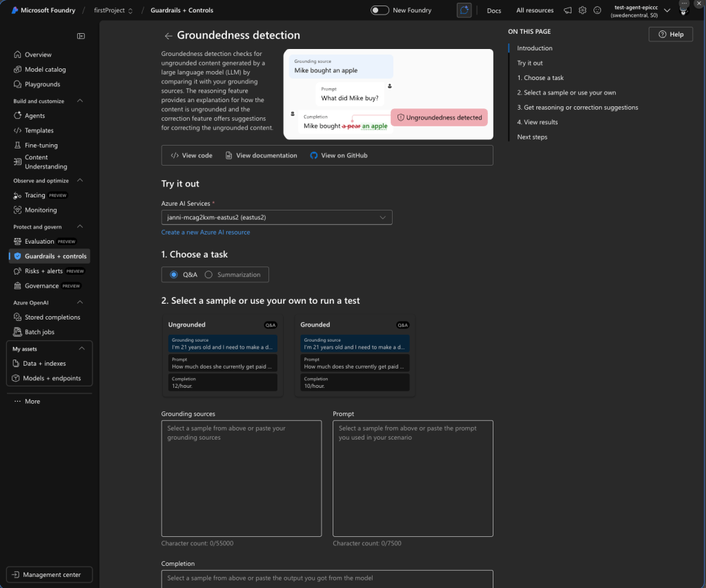Click the View on GitHub link

point(338,155)
